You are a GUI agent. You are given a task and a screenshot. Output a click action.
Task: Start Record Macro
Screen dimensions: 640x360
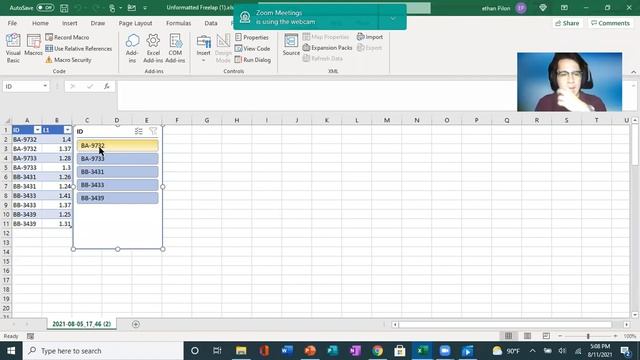67,37
